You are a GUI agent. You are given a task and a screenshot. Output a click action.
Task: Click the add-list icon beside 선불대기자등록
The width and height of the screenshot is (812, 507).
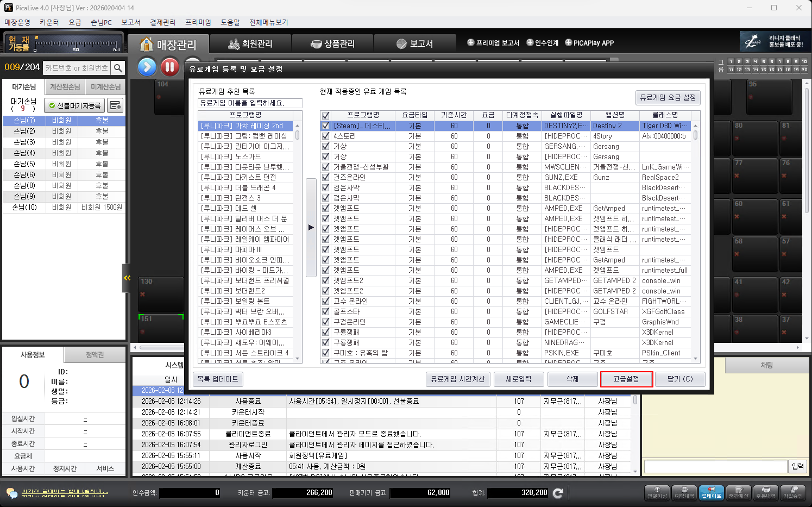[115, 105]
